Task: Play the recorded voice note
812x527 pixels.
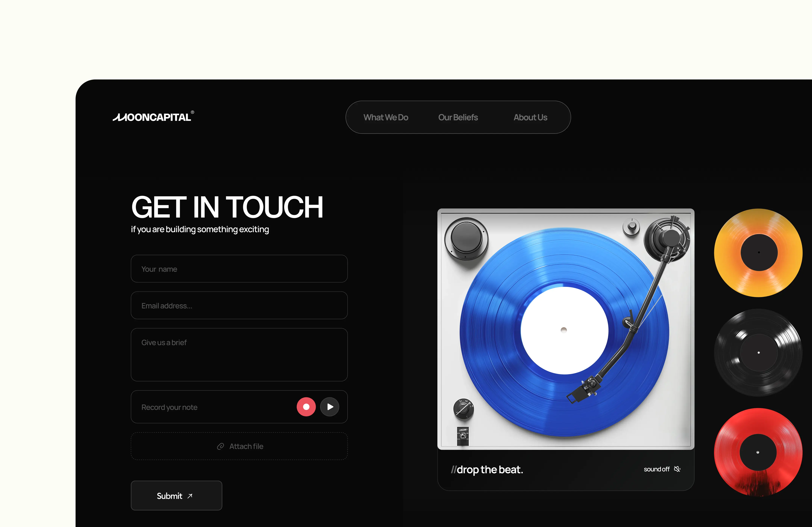Action: [x=329, y=407]
